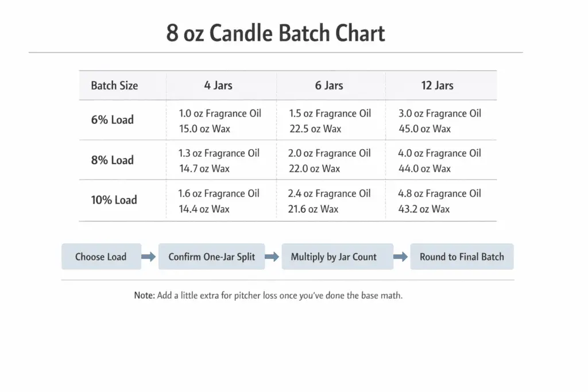Select the 6 Jars column header
This screenshot has height=392, width=588.
(329, 86)
